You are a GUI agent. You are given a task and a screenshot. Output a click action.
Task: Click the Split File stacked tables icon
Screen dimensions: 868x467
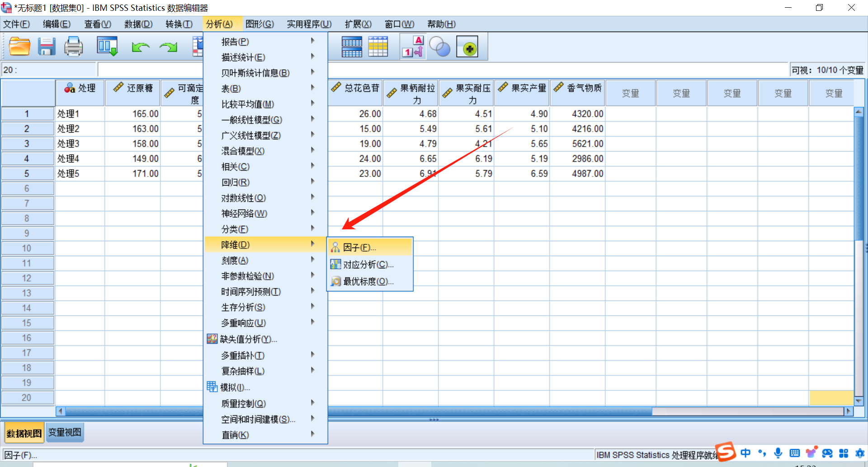click(x=352, y=47)
